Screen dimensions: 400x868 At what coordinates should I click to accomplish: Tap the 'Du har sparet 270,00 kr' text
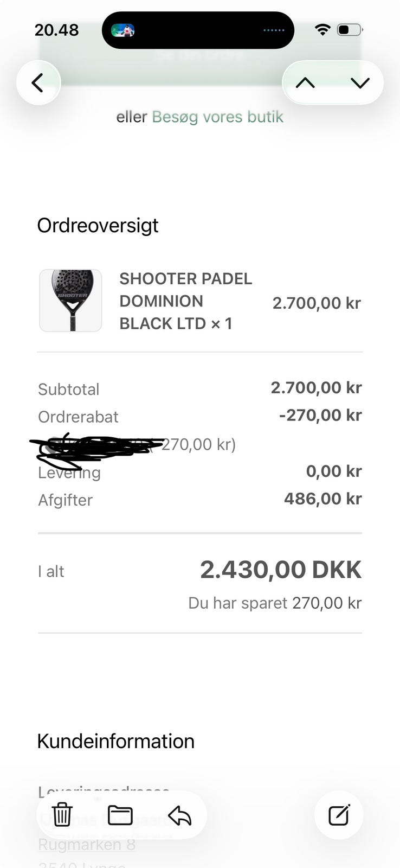274,603
